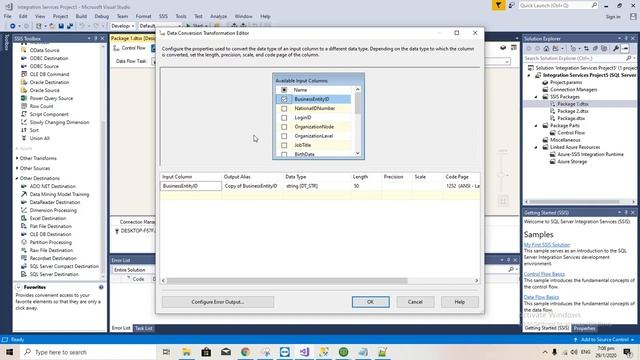Open the Solution Configurations Develop dropdown

point(122,26)
